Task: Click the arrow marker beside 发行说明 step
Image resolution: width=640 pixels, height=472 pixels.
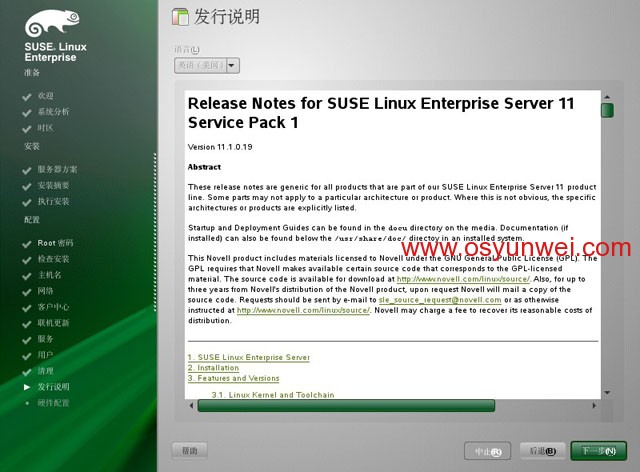Action: pyautogui.click(x=27, y=387)
